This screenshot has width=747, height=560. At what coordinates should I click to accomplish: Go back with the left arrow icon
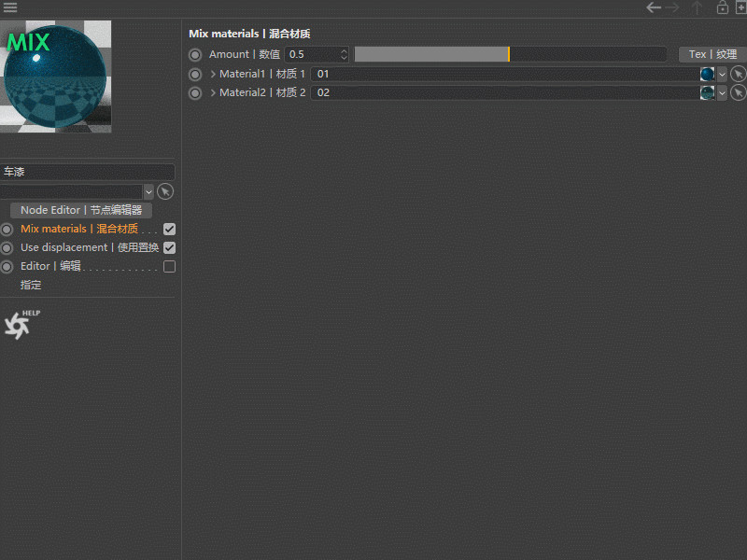tap(653, 7)
